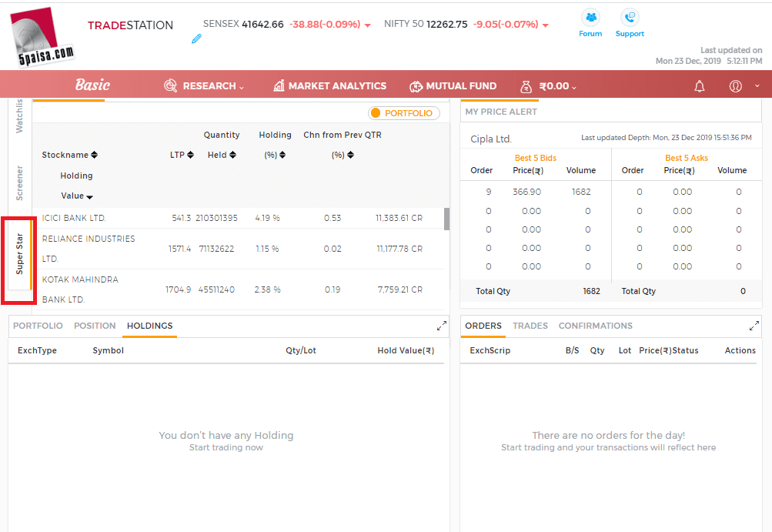Select the HOLDINGS tab
Image resolution: width=772 pixels, height=532 pixels.
(149, 326)
